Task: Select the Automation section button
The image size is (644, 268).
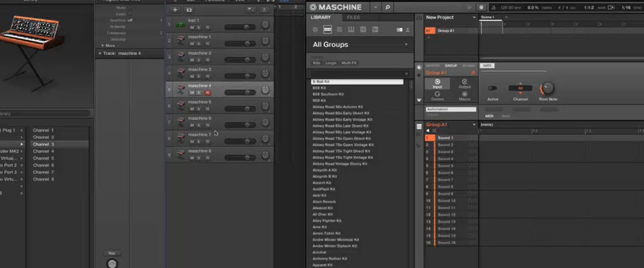Action: tap(451, 109)
